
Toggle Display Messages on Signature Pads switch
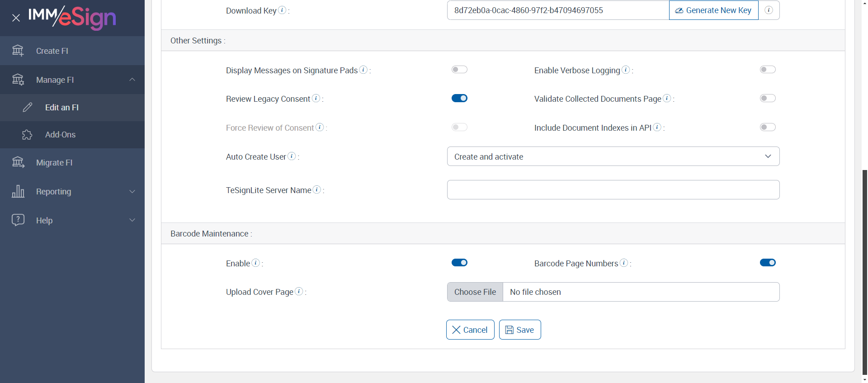(459, 70)
